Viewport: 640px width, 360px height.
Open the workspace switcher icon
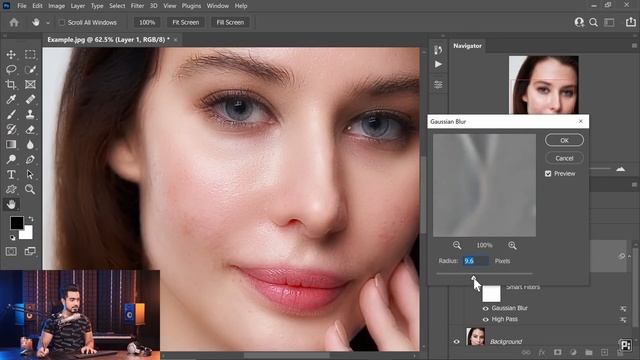609,22
